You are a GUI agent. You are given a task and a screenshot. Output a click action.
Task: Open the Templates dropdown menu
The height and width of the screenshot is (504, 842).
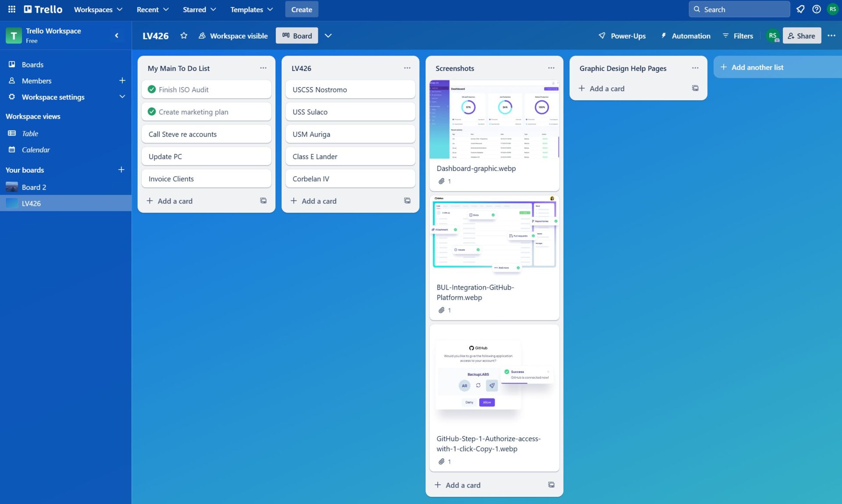[x=251, y=9]
